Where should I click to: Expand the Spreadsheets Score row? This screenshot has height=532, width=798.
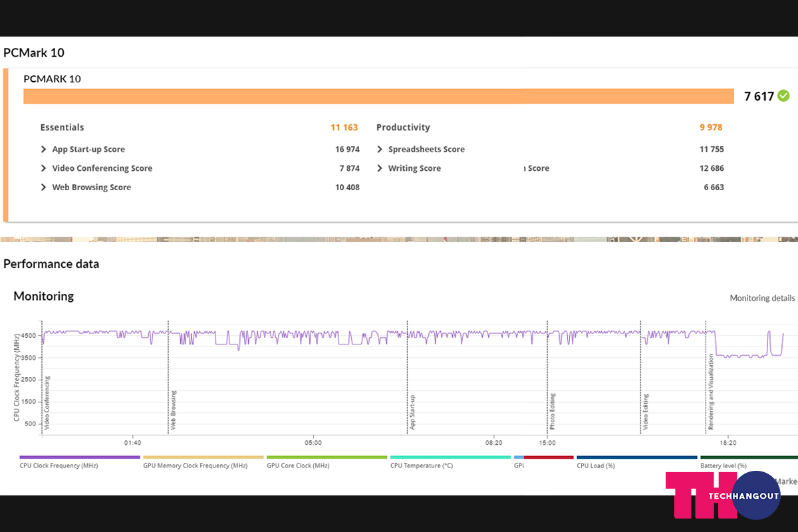tap(380, 150)
